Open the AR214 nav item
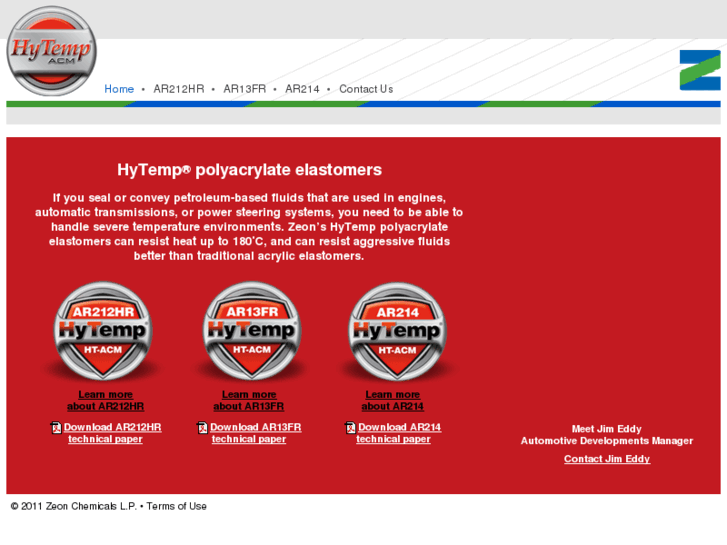This screenshot has height=545, width=727. [302, 89]
